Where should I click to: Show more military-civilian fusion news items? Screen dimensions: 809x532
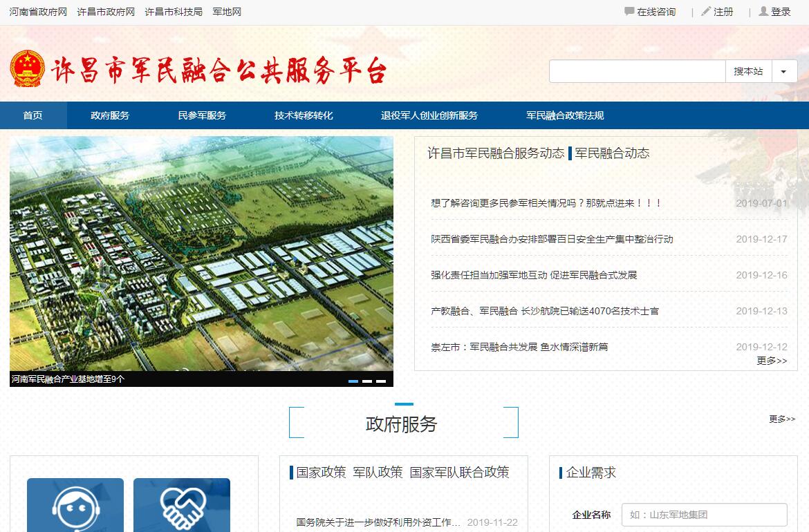tap(772, 361)
